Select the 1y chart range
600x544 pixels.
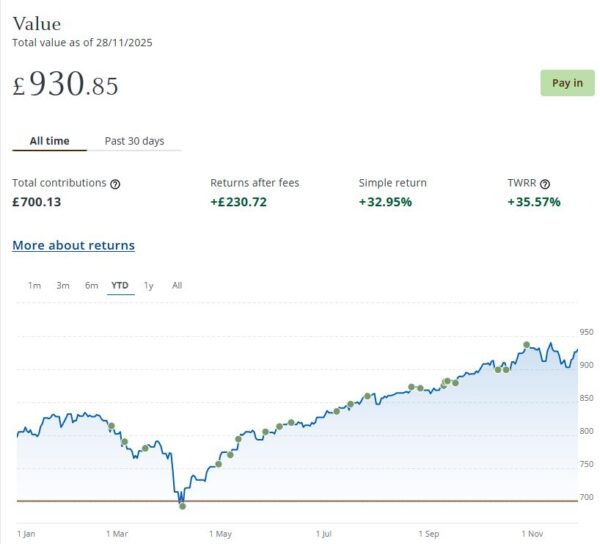coord(149,286)
